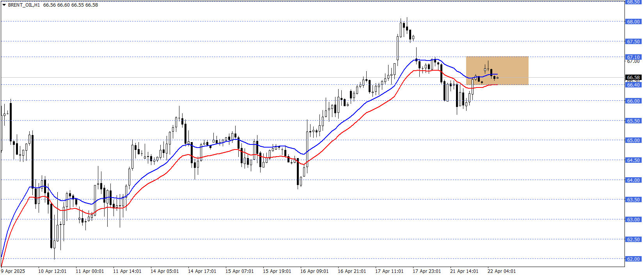Screen dimensions: 644x276
Task: Select the orange highlighted rectangle on chart
Action: [497, 71]
